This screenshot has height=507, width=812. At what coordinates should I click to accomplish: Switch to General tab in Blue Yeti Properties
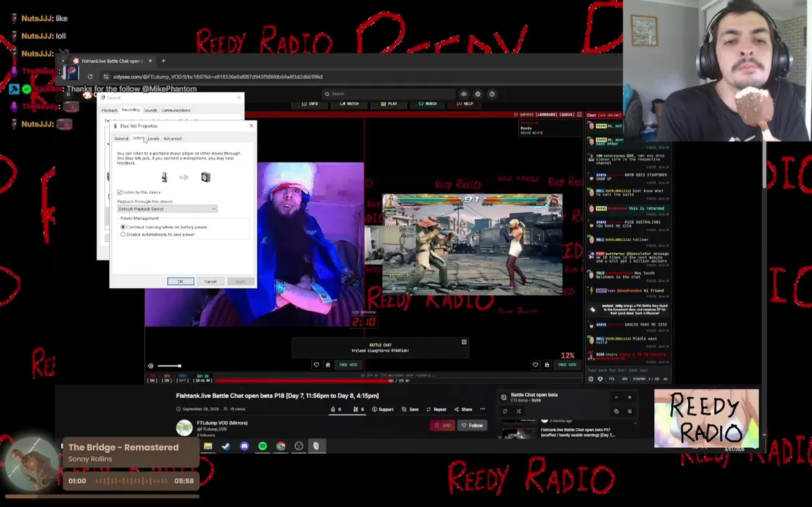(x=121, y=139)
